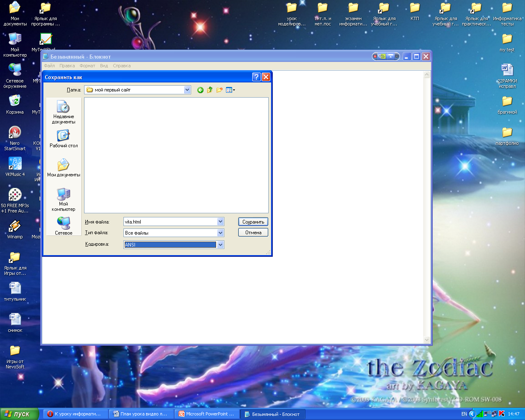Open урок моделиров folder on desktop
The image size is (525, 420).
(x=292, y=14)
